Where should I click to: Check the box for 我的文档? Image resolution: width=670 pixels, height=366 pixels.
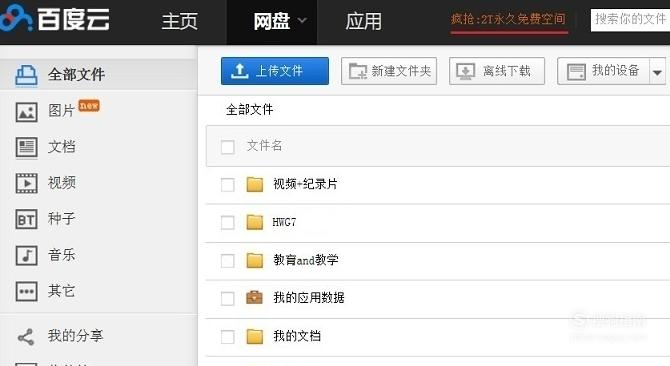[x=227, y=337]
